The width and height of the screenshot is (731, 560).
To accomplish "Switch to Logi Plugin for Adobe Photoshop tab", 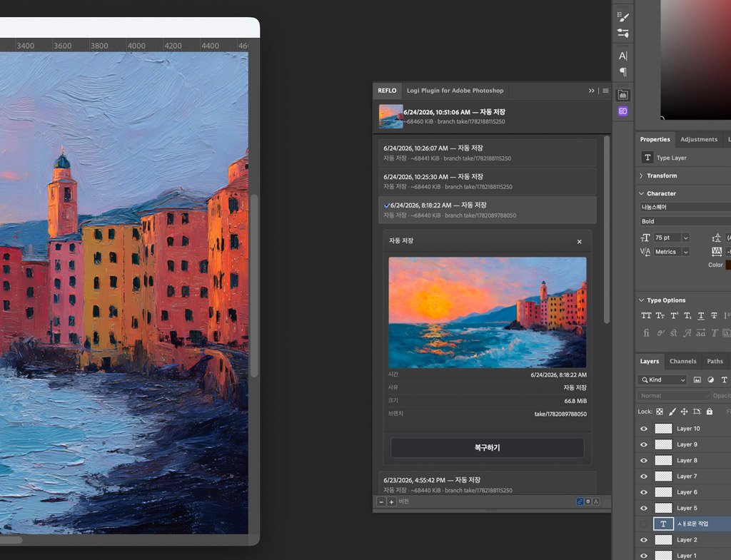I will 455,91.
